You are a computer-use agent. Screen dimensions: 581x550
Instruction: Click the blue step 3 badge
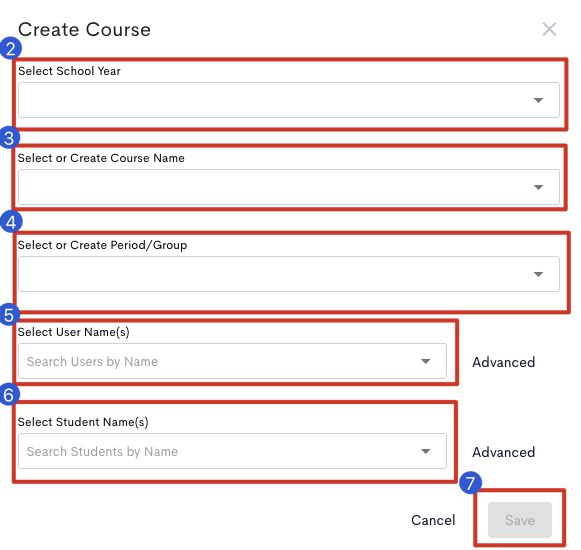[9, 138]
